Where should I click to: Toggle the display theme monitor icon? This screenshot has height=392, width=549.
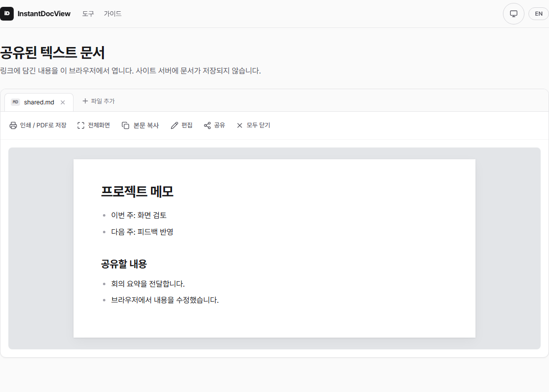coord(513,14)
